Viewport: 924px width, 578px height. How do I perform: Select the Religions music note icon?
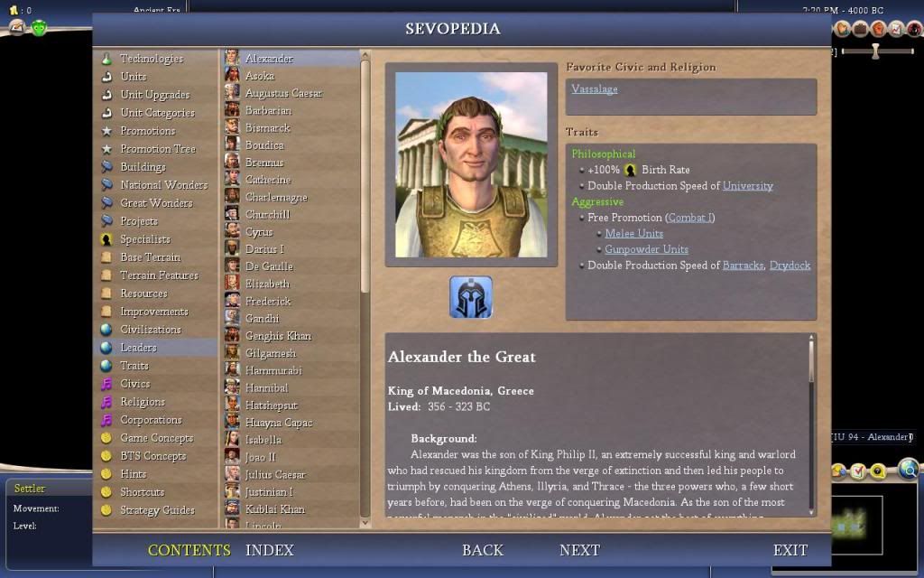[x=106, y=402]
